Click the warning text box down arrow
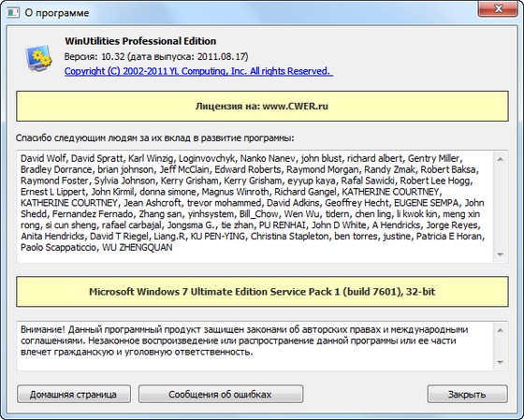Image resolution: width=524 pixels, height=420 pixels. click(x=501, y=362)
